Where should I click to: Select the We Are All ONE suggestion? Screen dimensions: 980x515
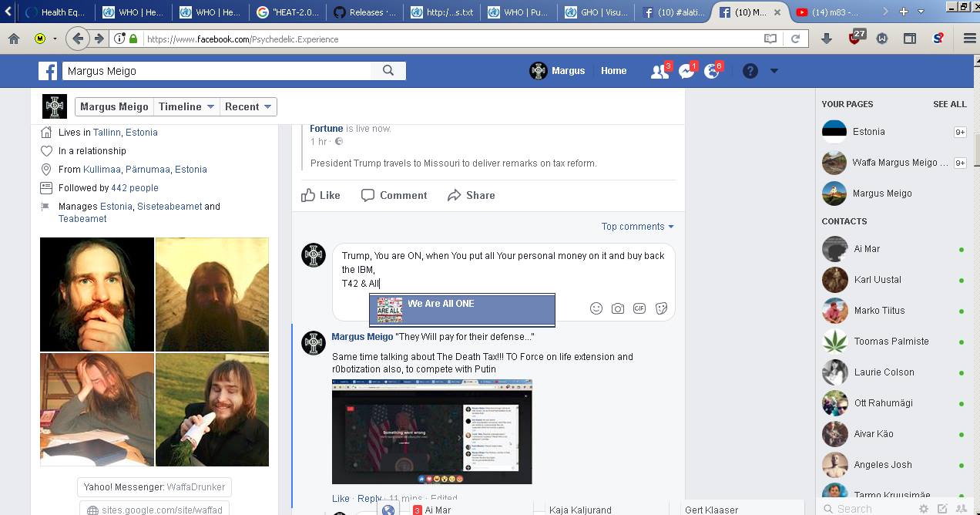click(x=461, y=310)
